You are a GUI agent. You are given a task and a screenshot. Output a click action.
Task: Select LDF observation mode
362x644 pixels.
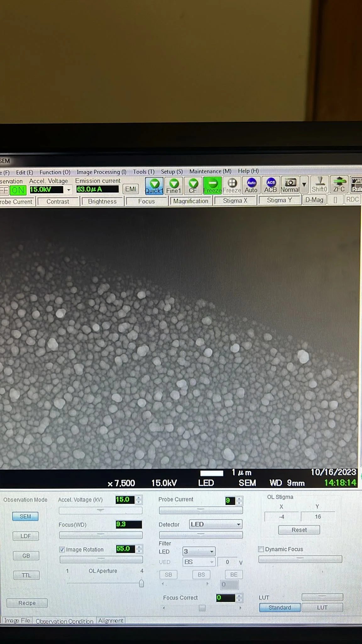26,536
